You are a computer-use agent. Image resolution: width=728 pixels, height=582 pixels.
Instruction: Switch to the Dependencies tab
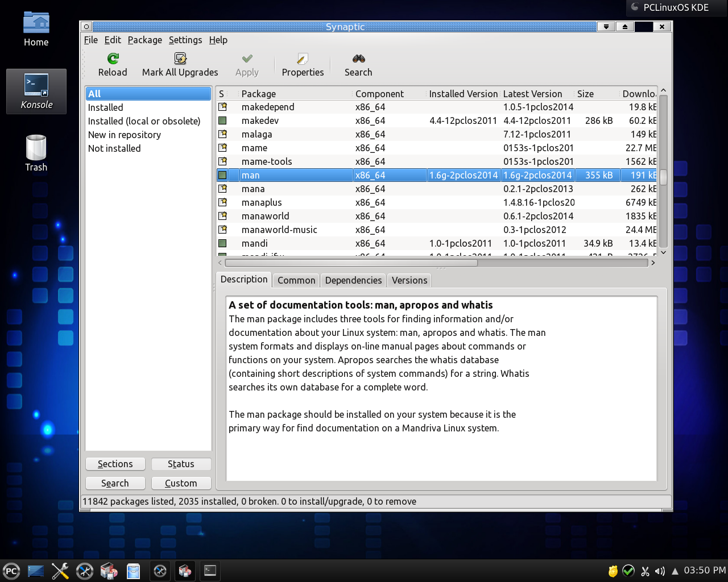353,280
